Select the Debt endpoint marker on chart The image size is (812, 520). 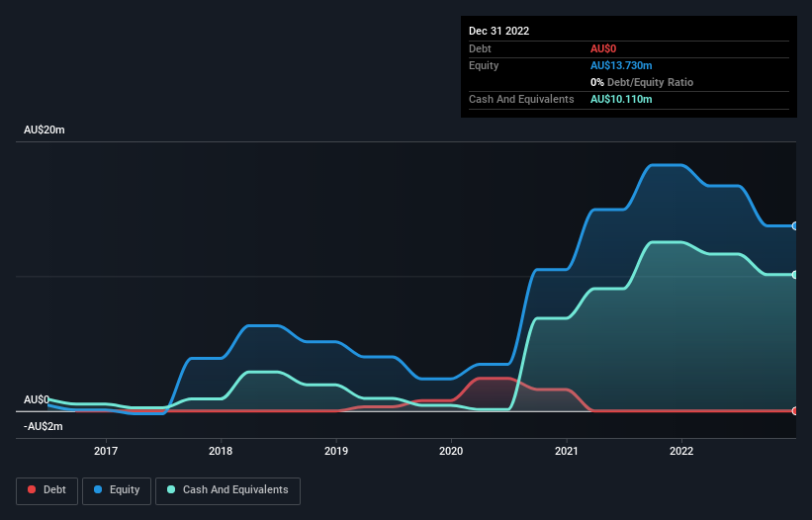coord(795,411)
